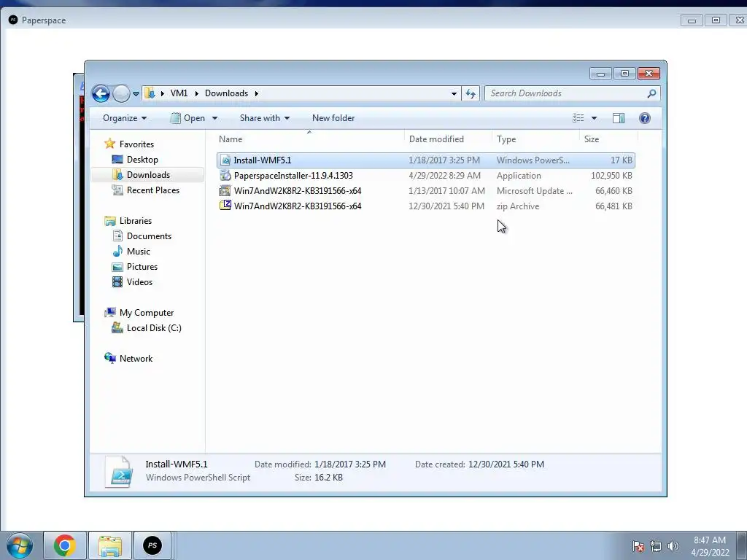Expand the Open button dropdown arrow
The width and height of the screenshot is (747, 560).
pos(215,118)
